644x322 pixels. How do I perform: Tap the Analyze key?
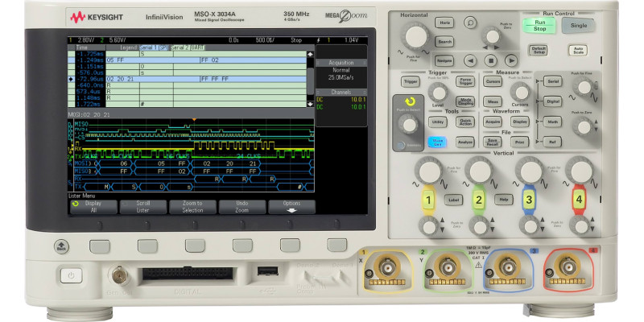pyautogui.click(x=465, y=142)
